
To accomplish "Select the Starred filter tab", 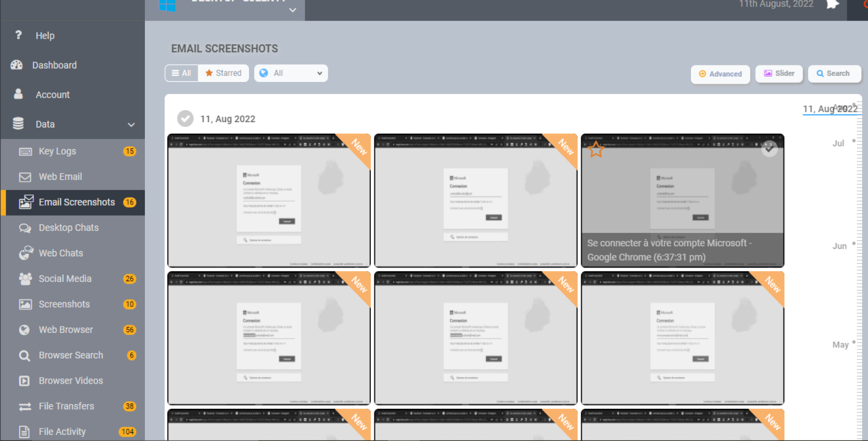I will click(223, 73).
